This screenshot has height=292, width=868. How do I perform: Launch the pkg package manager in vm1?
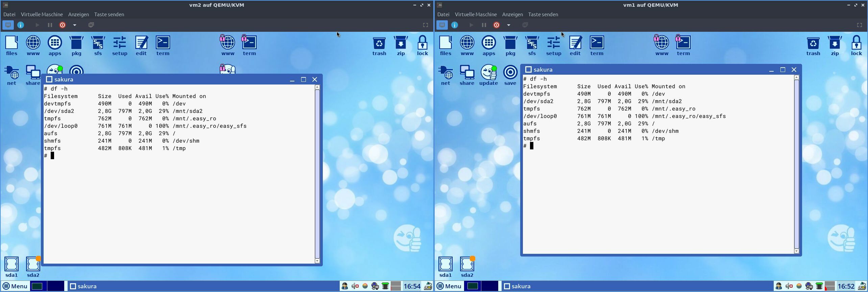tap(510, 46)
